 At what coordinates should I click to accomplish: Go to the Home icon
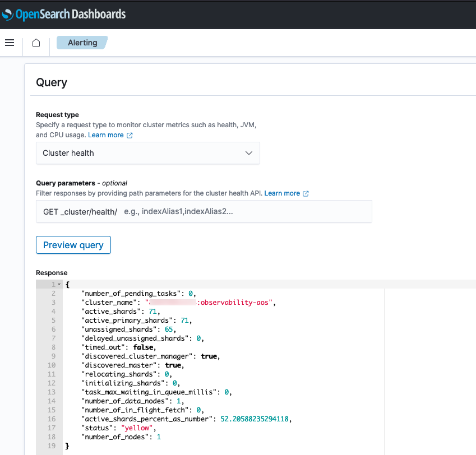pos(36,43)
